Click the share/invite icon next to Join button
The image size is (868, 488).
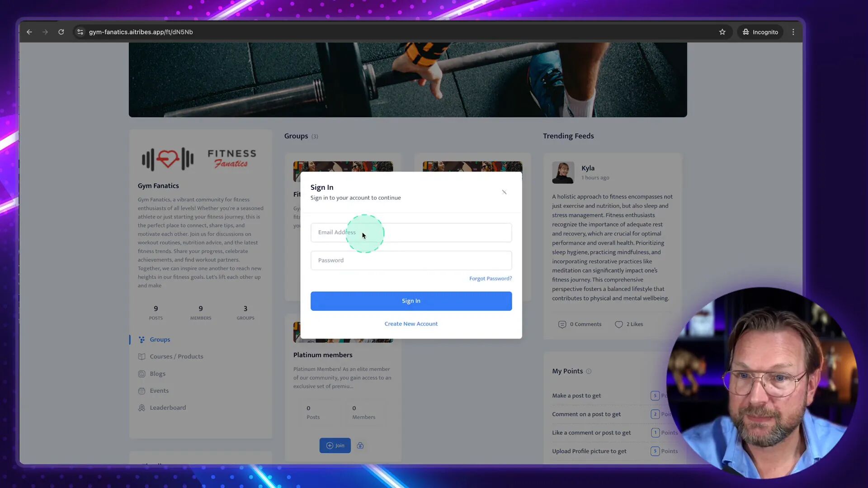(x=361, y=445)
